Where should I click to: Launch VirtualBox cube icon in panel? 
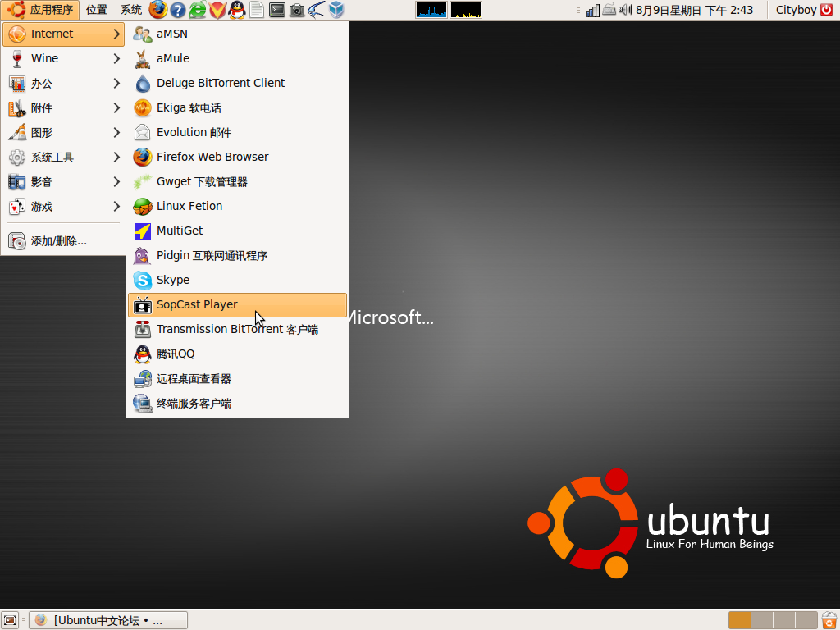point(336,10)
